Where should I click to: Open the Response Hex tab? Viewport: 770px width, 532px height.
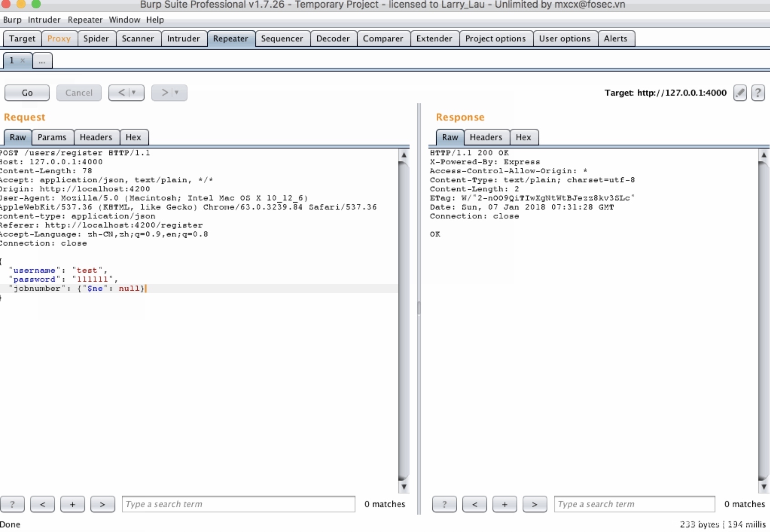[x=523, y=137]
